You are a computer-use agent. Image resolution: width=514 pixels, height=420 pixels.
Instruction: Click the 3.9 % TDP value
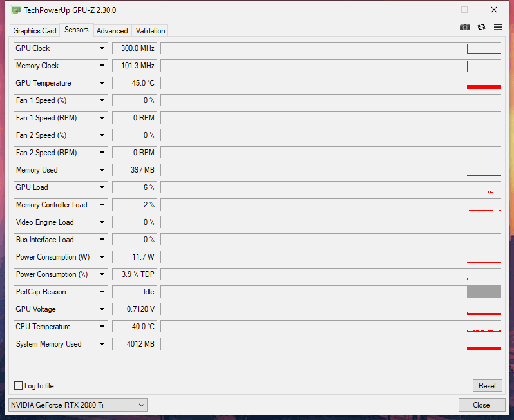coord(135,274)
